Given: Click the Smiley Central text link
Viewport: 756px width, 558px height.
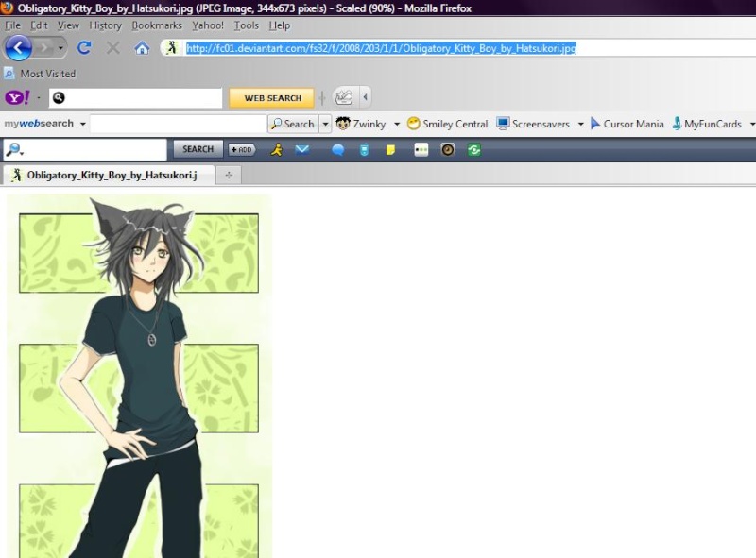Looking at the screenshot, I should point(455,124).
